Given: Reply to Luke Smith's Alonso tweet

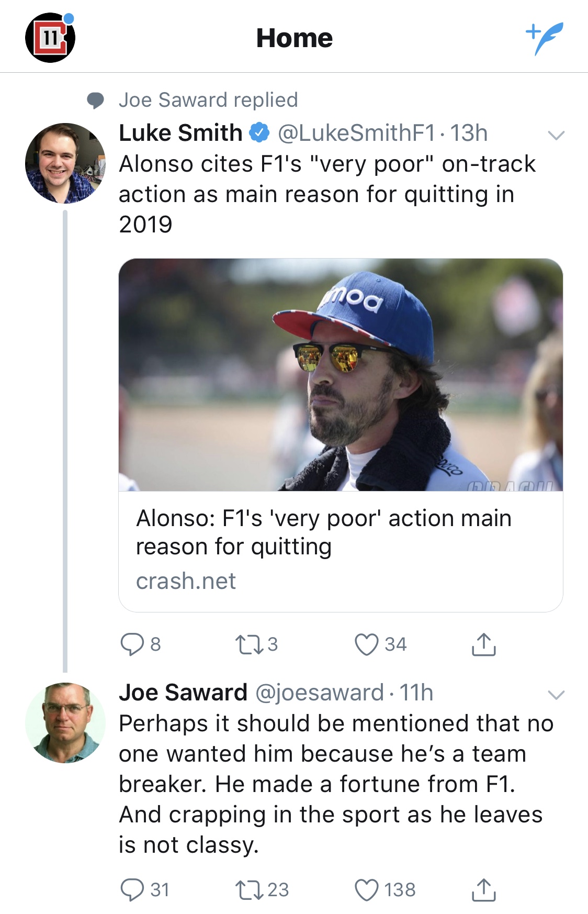Looking at the screenshot, I should click(132, 644).
